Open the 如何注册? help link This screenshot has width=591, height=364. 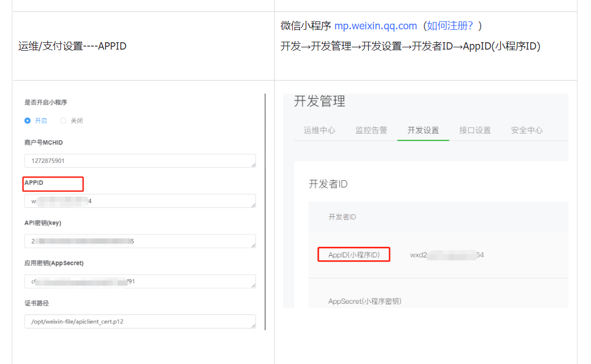449,25
